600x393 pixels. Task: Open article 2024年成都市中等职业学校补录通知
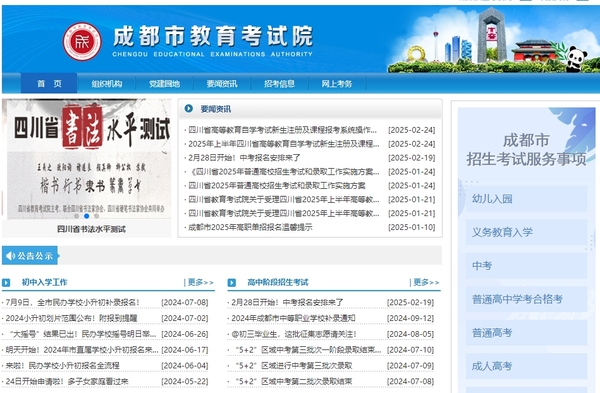coord(293,318)
